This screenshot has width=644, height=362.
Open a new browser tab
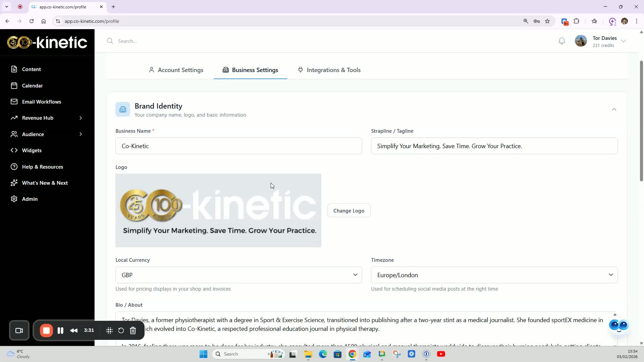coord(113,7)
